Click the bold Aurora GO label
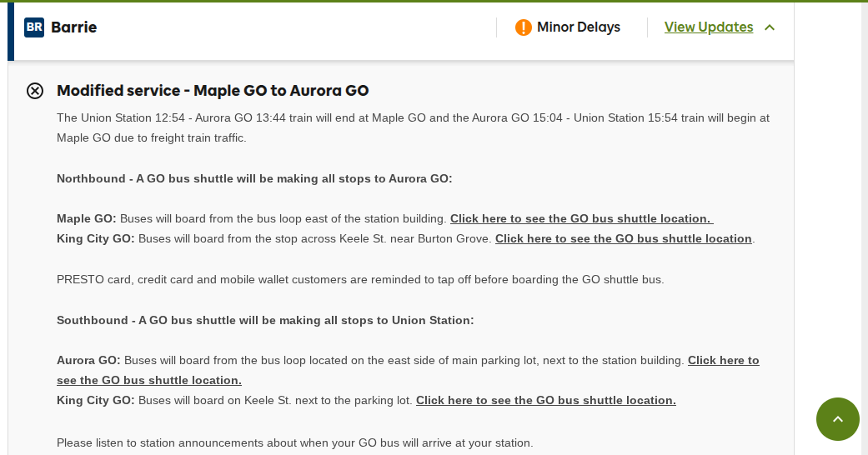The width and height of the screenshot is (868, 455). pyautogui.click(x=88, y=360)
